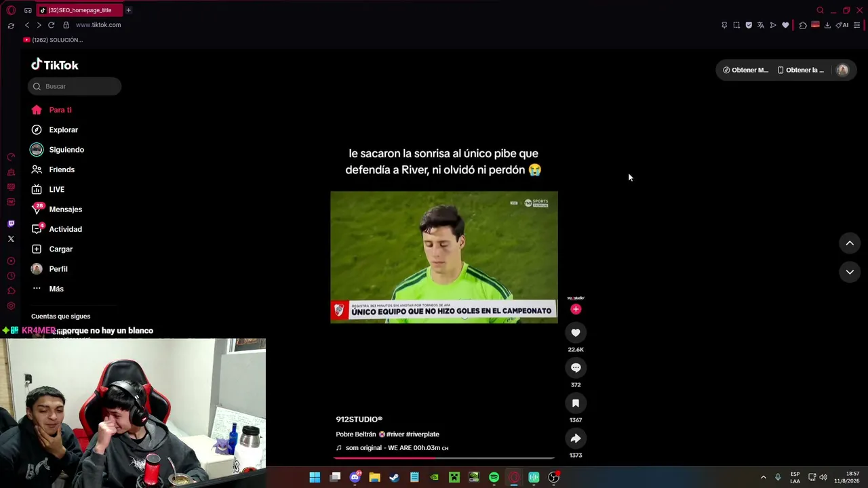The height and width of the screenshot is (488, 868).
Task: Open OBS Studio from the taskbar
Action: pos(553,477)
